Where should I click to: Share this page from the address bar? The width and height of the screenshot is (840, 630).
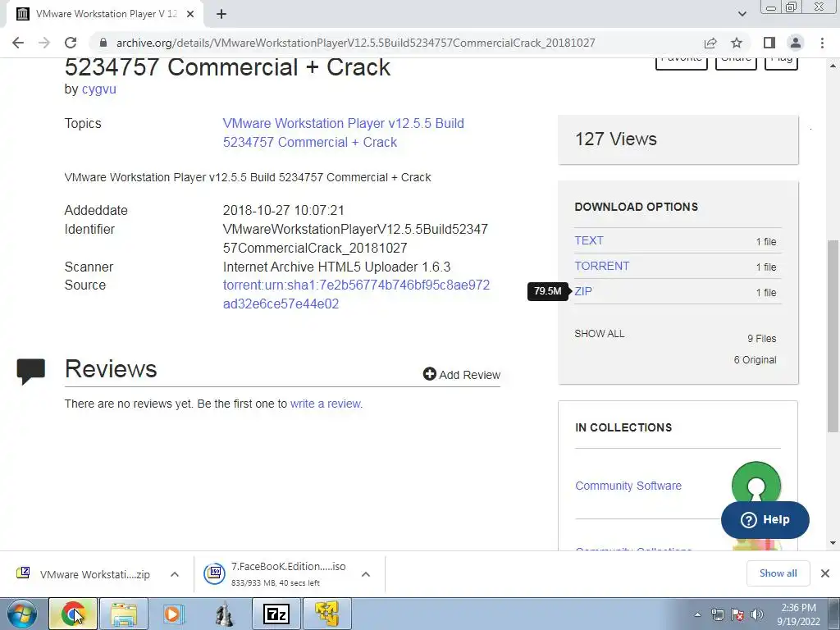click(x=710, y=43)
